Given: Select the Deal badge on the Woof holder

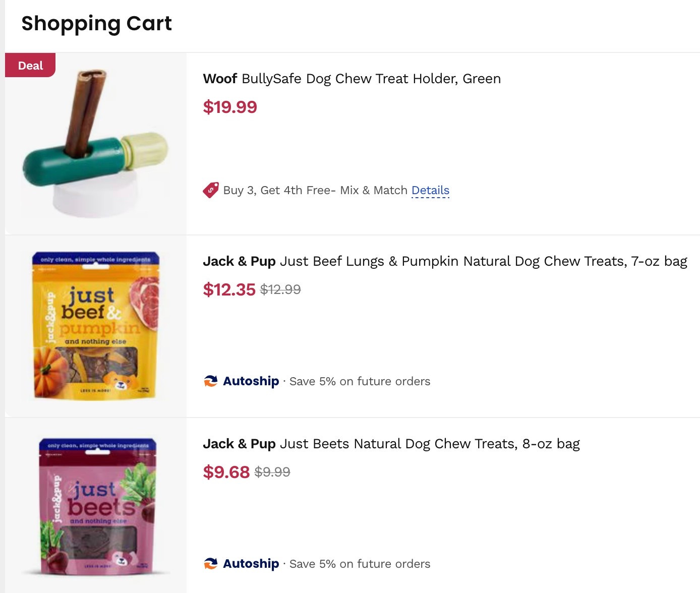Looking at the screenshot, I should click(30, 65).
